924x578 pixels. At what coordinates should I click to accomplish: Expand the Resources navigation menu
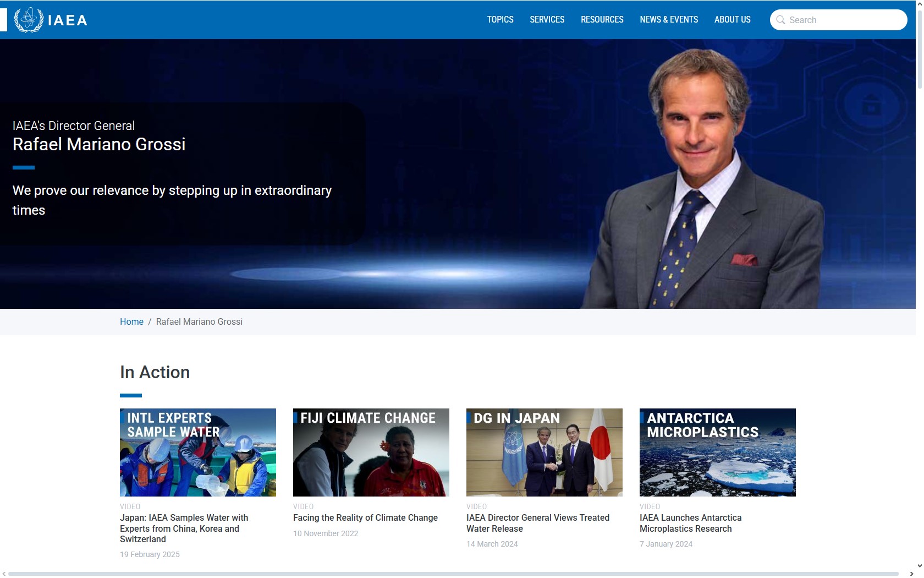602,20
